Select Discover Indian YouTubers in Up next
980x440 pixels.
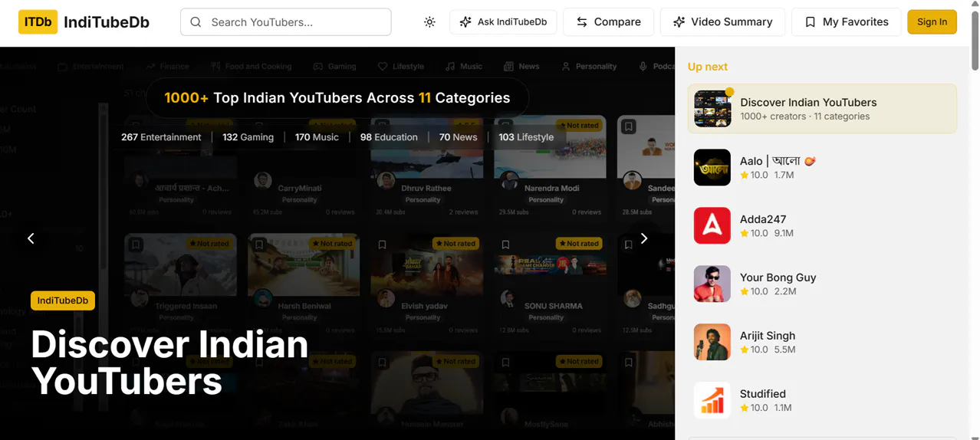click(822, 109)
